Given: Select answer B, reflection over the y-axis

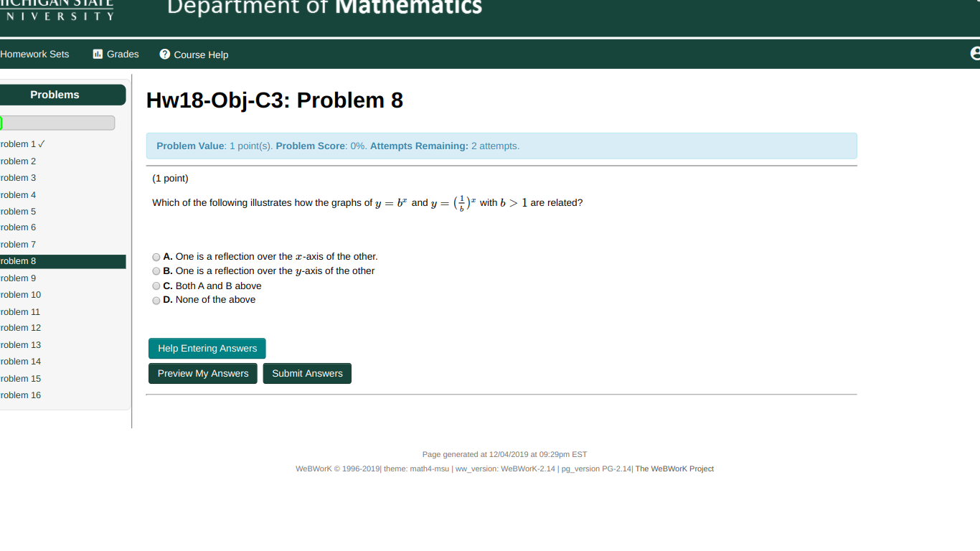Looking at the screenshot, I should (x=156, y=271).
